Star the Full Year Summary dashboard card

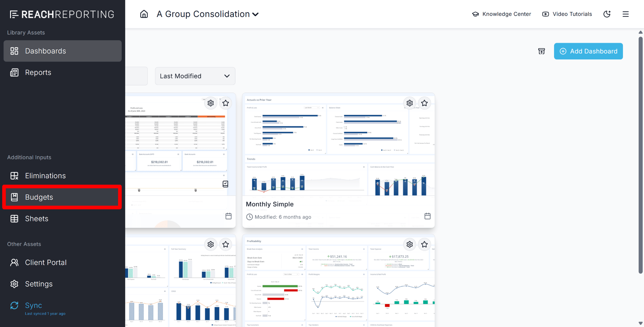pyautogui.click(x=226, y=245)
